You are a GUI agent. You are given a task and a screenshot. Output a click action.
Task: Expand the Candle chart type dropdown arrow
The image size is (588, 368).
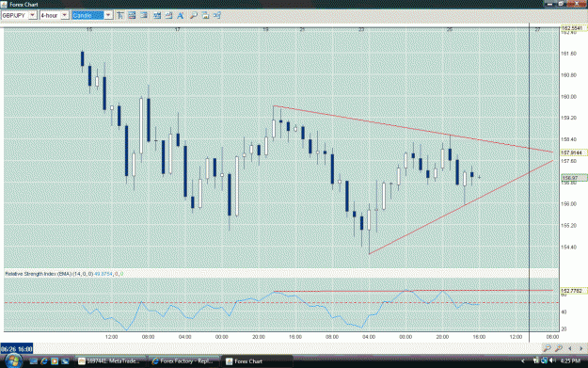point(108,15)
